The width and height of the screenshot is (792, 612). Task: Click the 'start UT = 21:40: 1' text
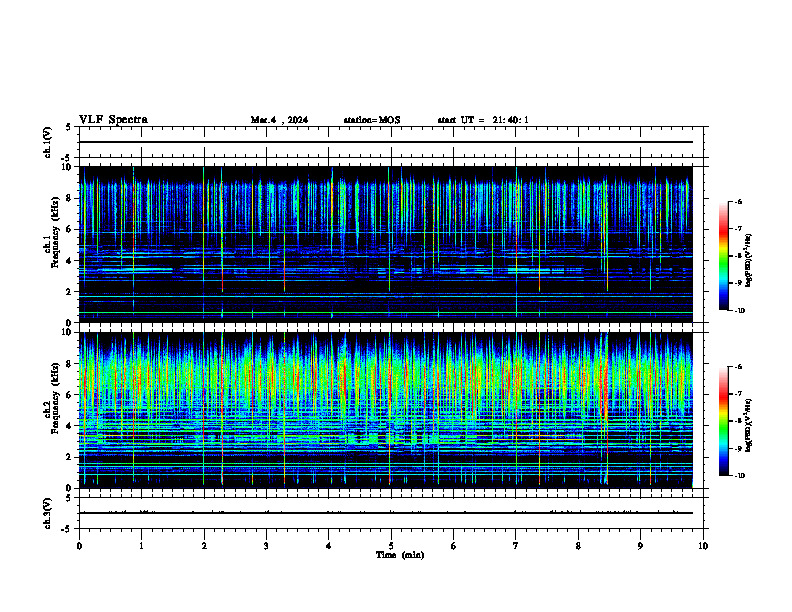point(483,120)
